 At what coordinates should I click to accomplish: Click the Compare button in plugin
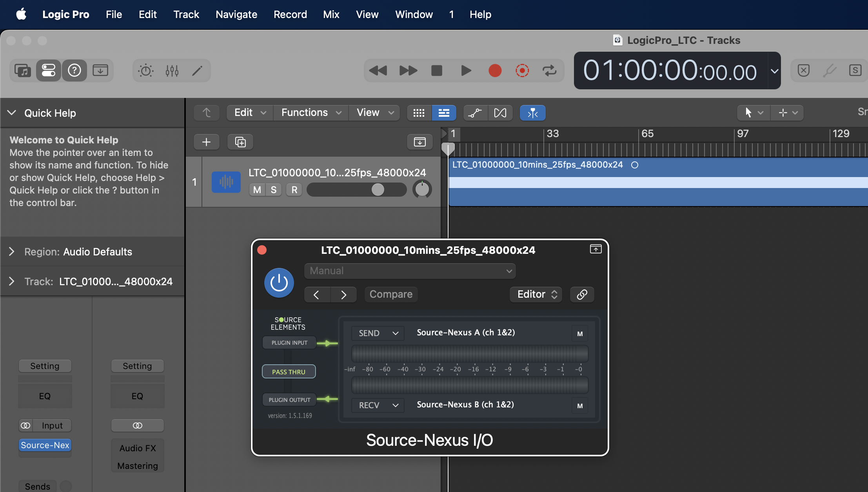(x=390, y=295)
